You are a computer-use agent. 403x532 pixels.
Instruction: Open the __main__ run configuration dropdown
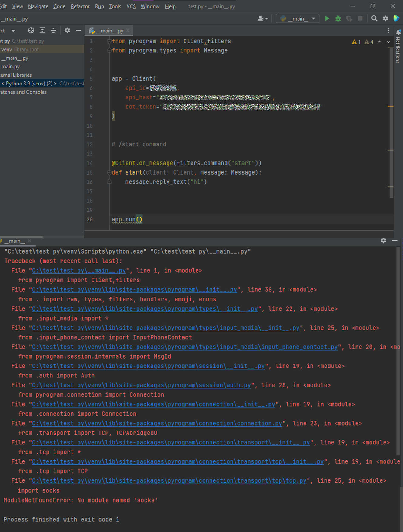(x=298, y=18)
